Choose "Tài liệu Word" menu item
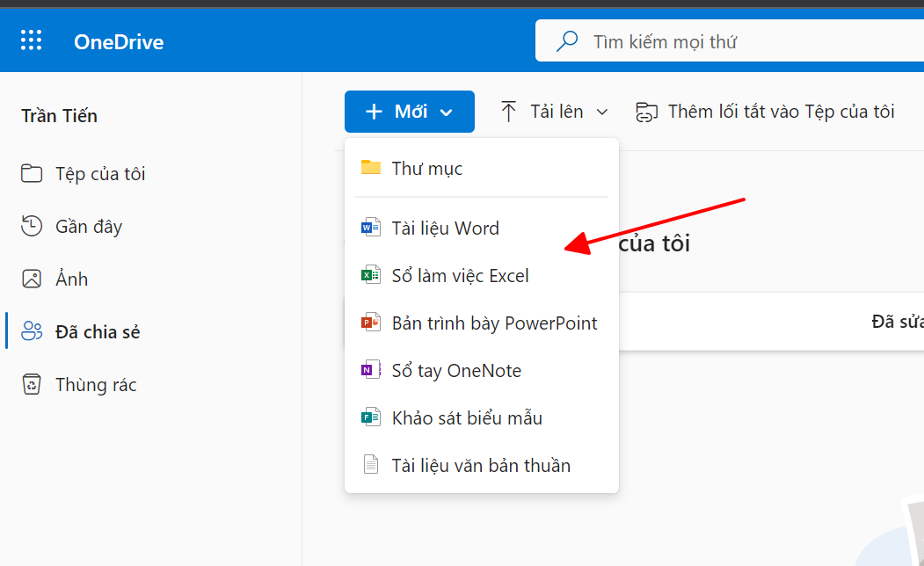The height and width of the screenshot is (566, 924). pos(482,228)
